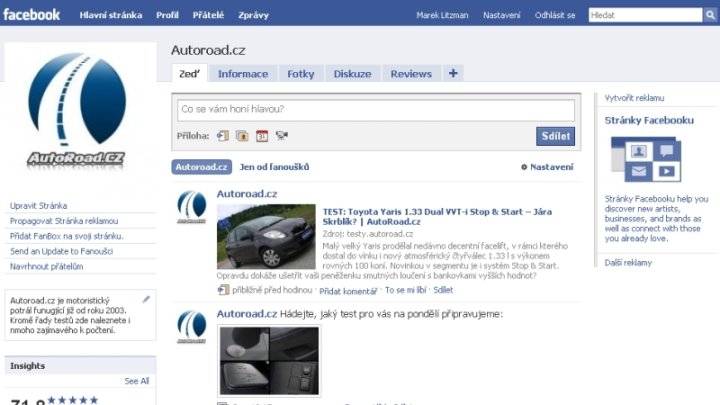Click the Facebook logo in the header

click(x=31, y=15)
